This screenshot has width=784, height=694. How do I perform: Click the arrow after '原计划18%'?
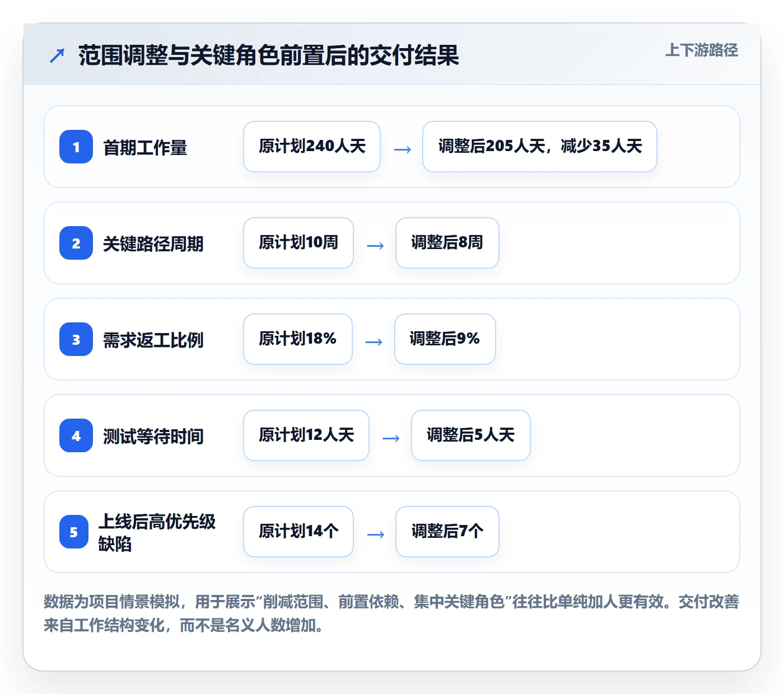(374, 342)
